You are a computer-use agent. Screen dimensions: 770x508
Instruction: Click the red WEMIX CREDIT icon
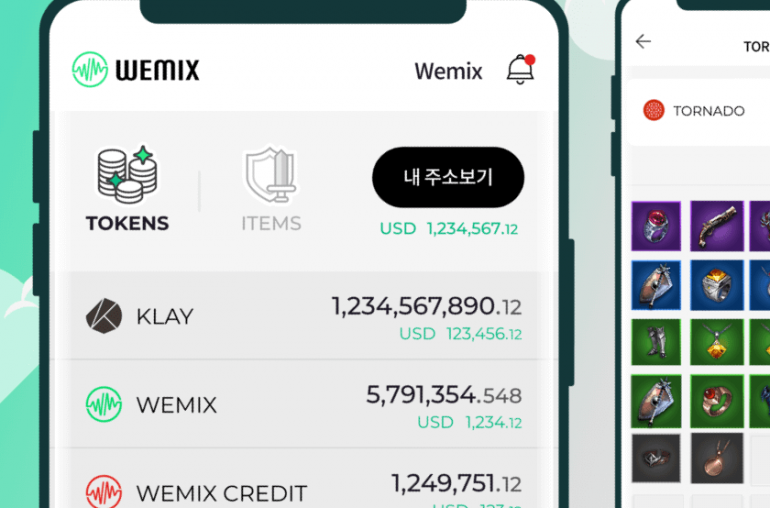click(x=104, y=492)
